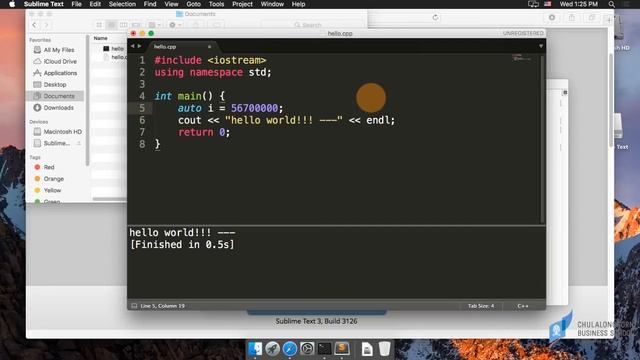Screen dimensions: 640x360
Task: Open the C++ syntax selector
Action: [523, 306]
